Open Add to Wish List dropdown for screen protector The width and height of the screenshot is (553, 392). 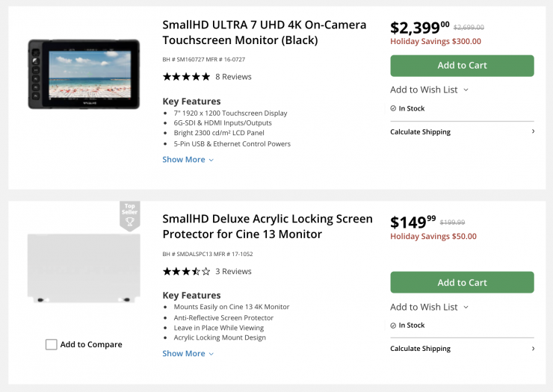tap(429, 307)
